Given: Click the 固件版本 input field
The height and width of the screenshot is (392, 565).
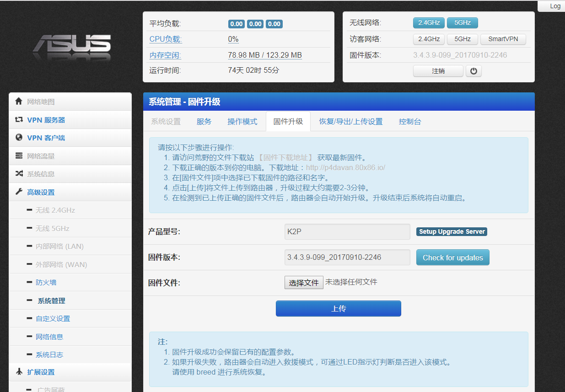Looking at the screenshot, I should [347, 257].
